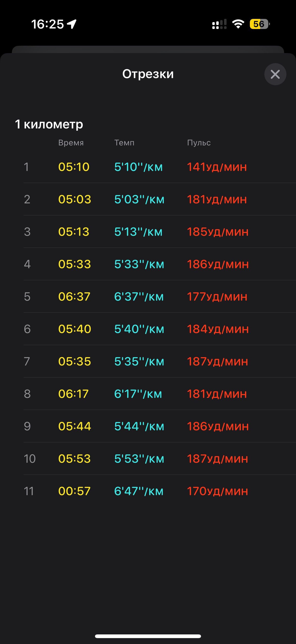Select split 5 time 06:37
The height and width of the screenshot is (644, 296).
tap(74, 296)
